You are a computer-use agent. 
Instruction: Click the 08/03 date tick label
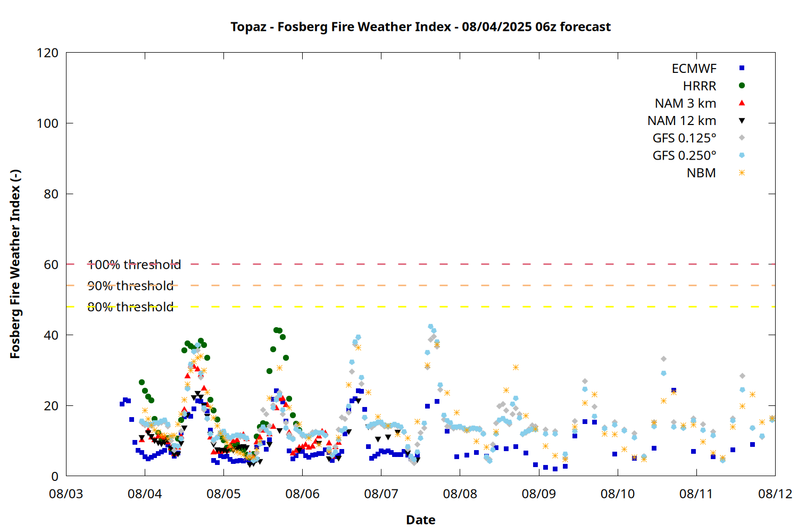[x=66, y=494]
